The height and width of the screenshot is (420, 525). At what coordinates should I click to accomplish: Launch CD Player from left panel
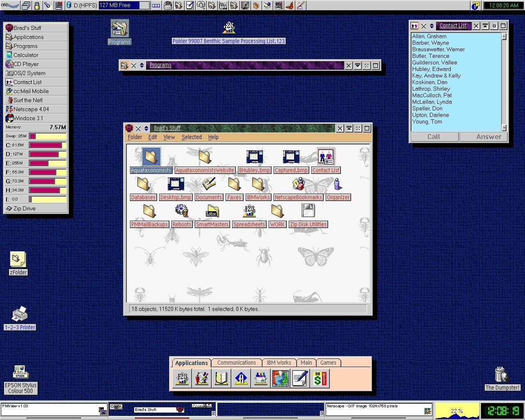click(x=36, y=64)
